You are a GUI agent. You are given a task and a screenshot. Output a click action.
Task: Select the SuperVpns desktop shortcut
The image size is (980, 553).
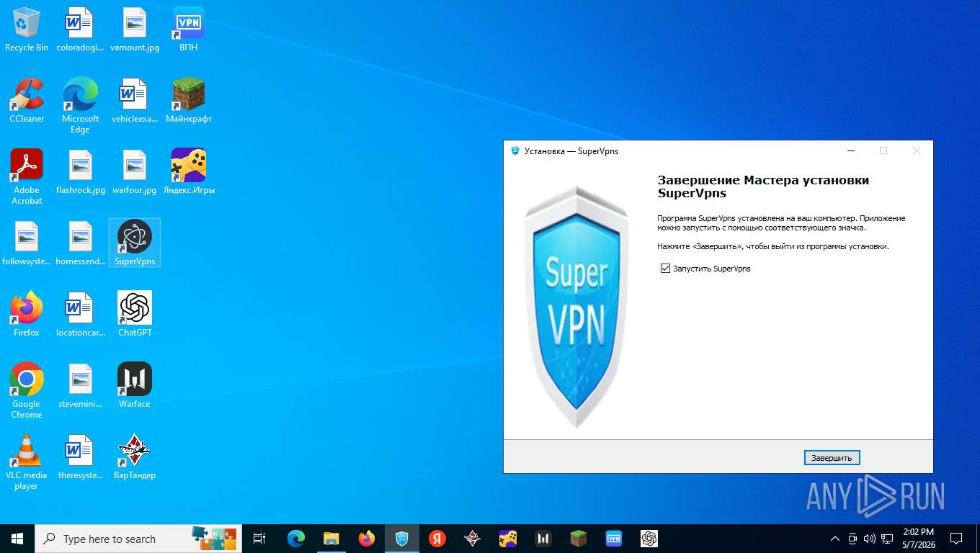[x=135, y=243]
